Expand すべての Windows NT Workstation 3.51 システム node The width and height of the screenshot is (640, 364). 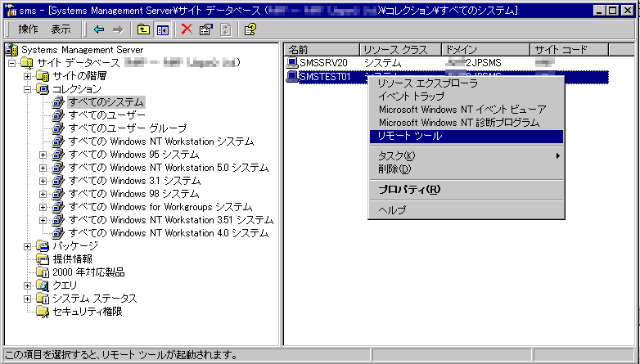point(43,220)
